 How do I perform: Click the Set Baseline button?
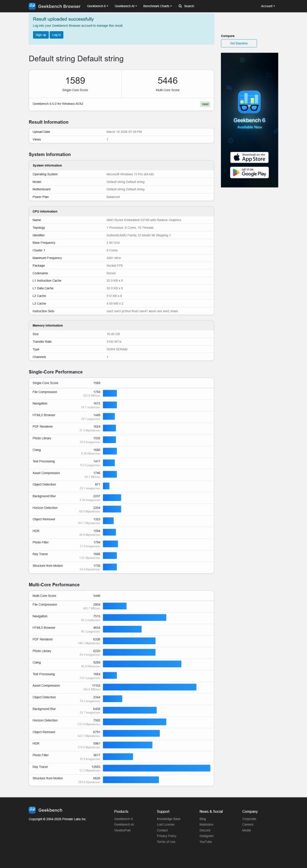coord(239,43)
